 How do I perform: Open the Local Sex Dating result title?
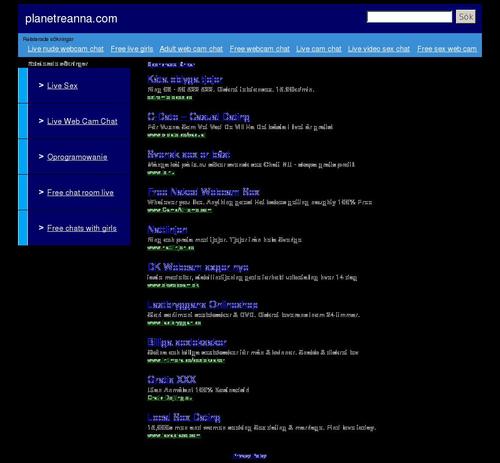tap(184, 417)
